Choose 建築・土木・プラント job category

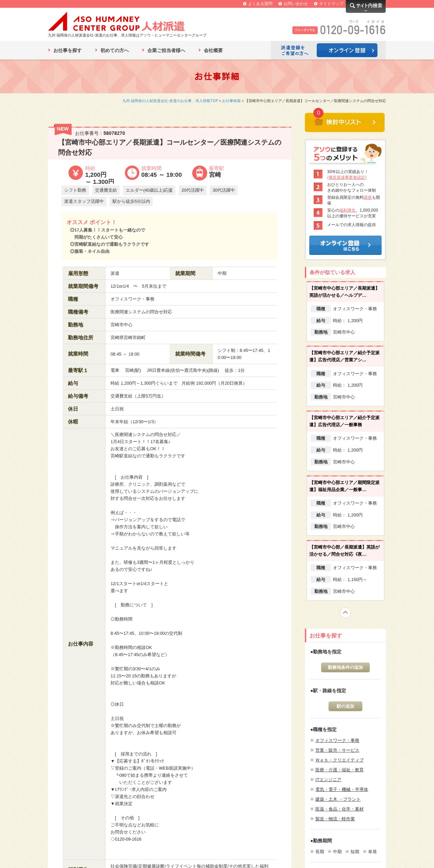click(x=338, y=799)
